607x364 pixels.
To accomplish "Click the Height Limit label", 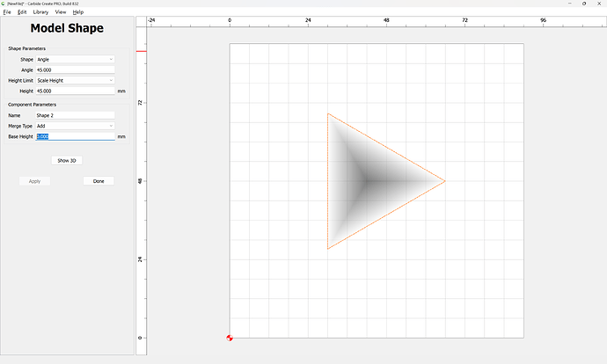I will click(20, 81).
